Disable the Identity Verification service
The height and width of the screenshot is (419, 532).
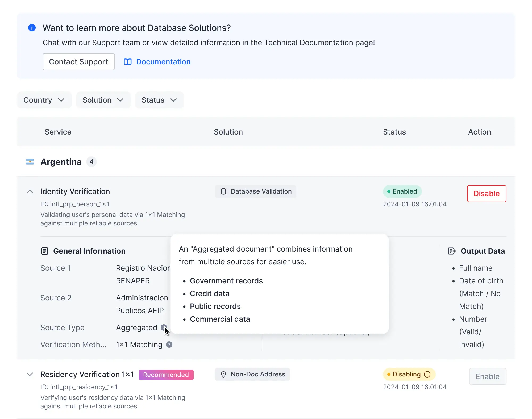pos(486,194)
